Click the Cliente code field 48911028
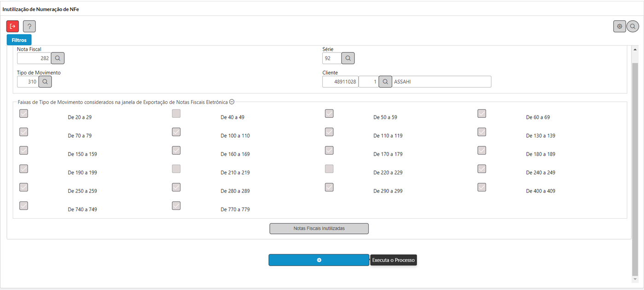The image size is (644, 290). pos(340,81)
